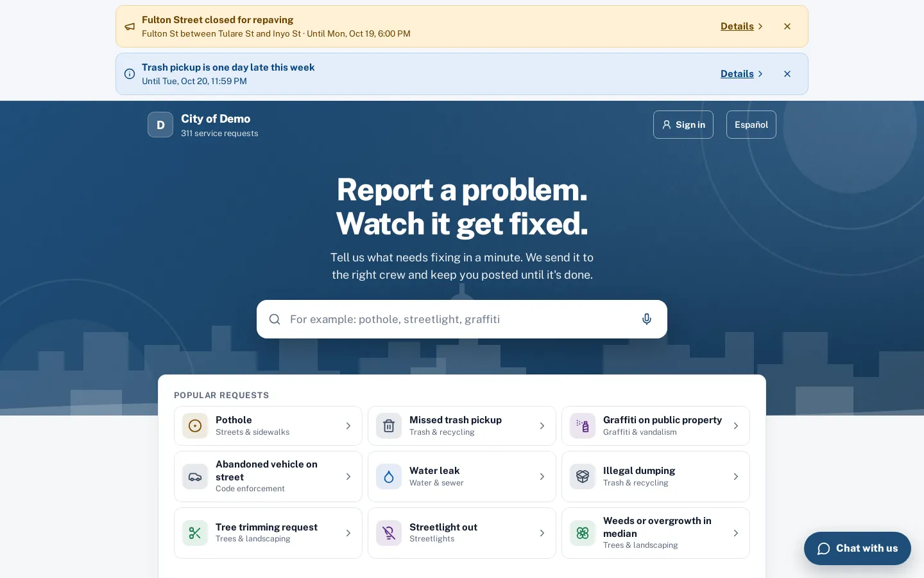Open Details for Fulton Street repaving
This screenshot has width=924, height=578.
742,26
